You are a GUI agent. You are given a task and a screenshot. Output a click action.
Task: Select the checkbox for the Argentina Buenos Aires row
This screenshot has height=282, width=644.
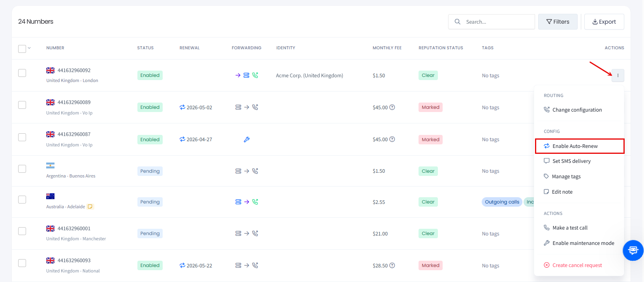(22, 169)
